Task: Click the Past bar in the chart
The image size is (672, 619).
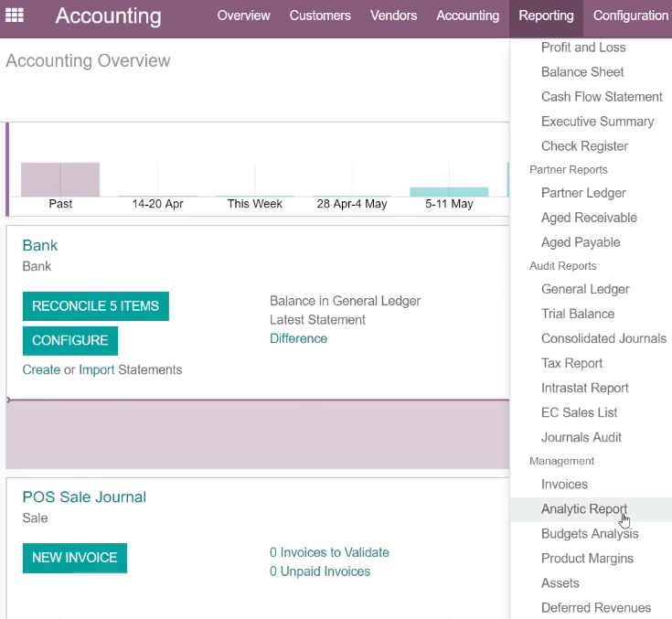Action: coord(60,179)
